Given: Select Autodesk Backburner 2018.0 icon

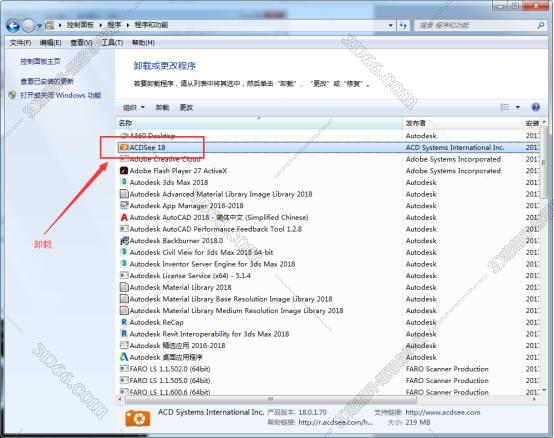Looking at the screenshot, I should pos(124,241).
